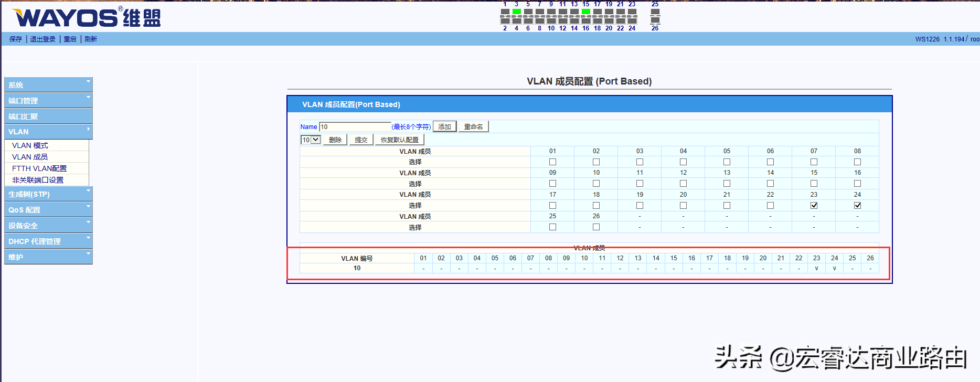The height and width of the screenshot is (382, 980).
Task: Click 刷新 in the top bar
Action: click(91, 39)
